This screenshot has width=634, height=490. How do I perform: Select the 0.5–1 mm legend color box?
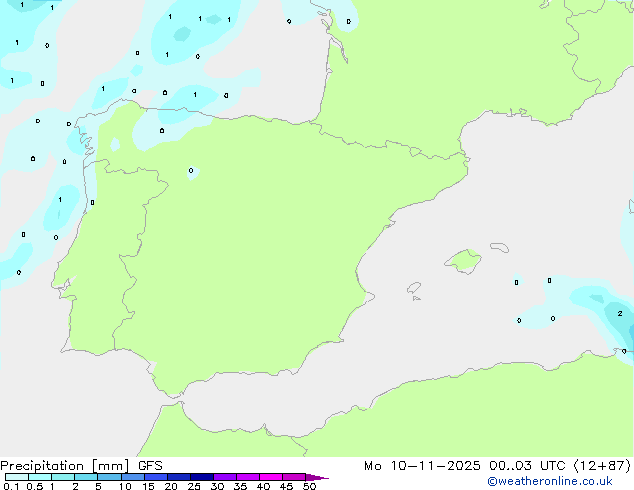(x=40, y=477)
